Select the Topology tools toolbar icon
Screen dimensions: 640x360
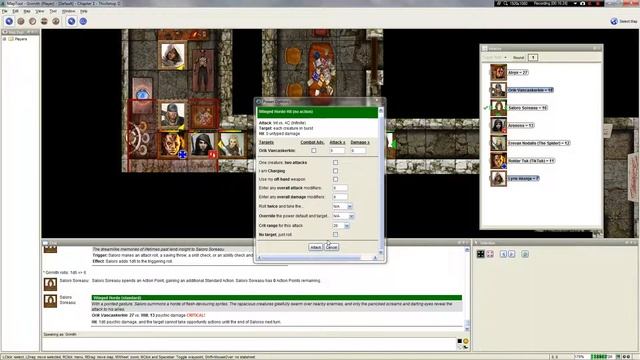coord(56,21)
